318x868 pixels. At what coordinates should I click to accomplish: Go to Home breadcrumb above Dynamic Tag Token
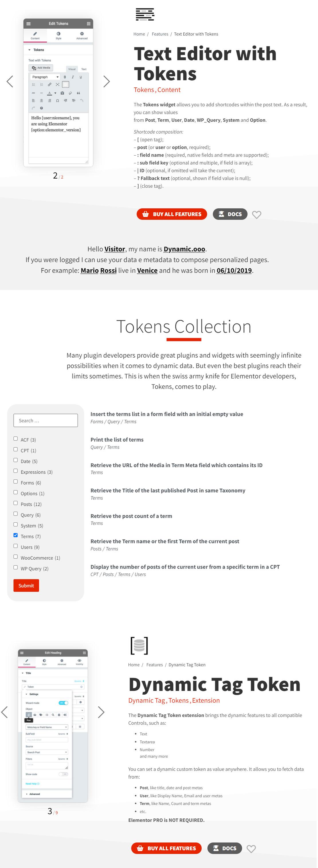click(134, 665)
